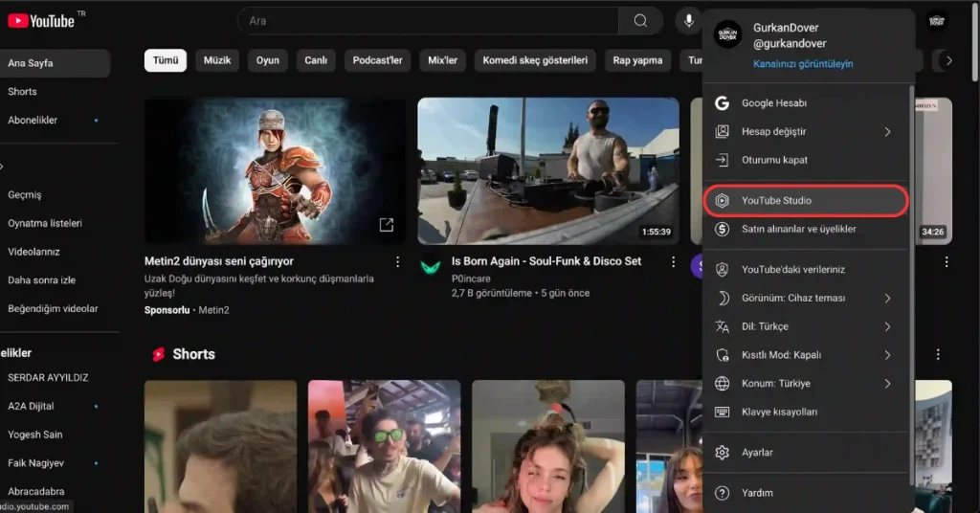
Task: Open YouTube Studio menu entry
Action: (806, 201)
